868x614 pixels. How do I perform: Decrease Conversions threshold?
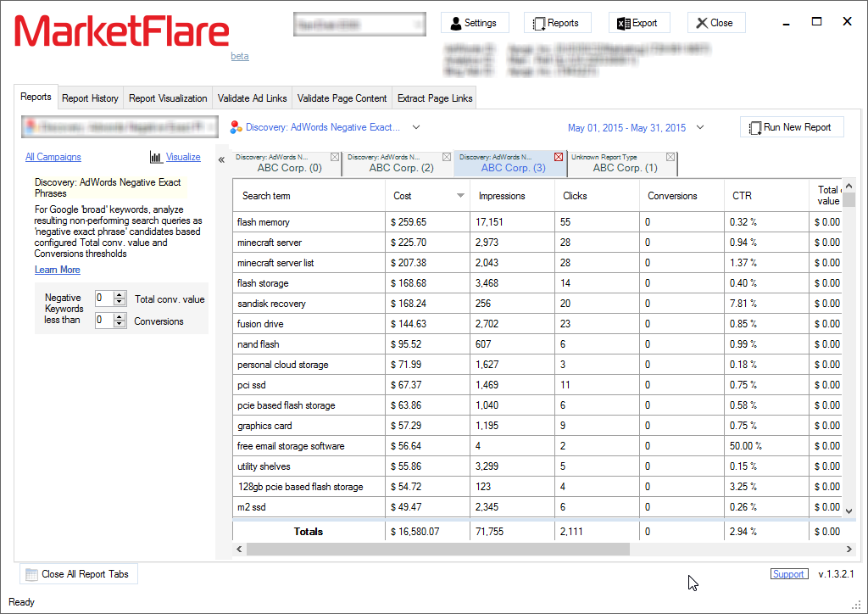tap(120, 324)
